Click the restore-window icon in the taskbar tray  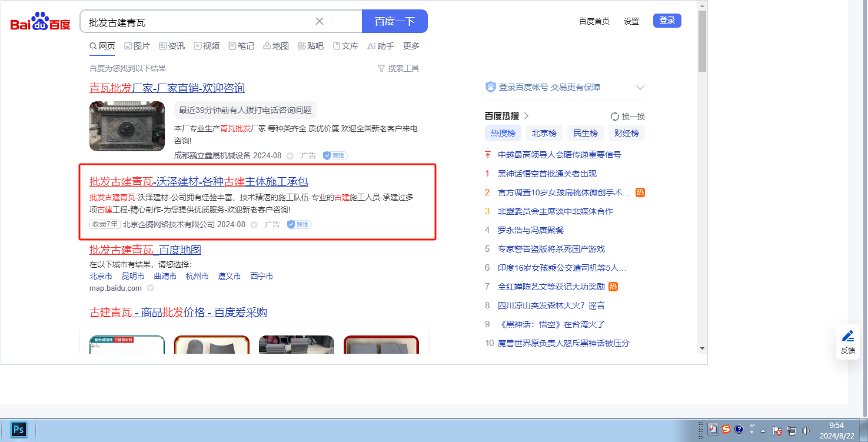[x=752, y=425]
